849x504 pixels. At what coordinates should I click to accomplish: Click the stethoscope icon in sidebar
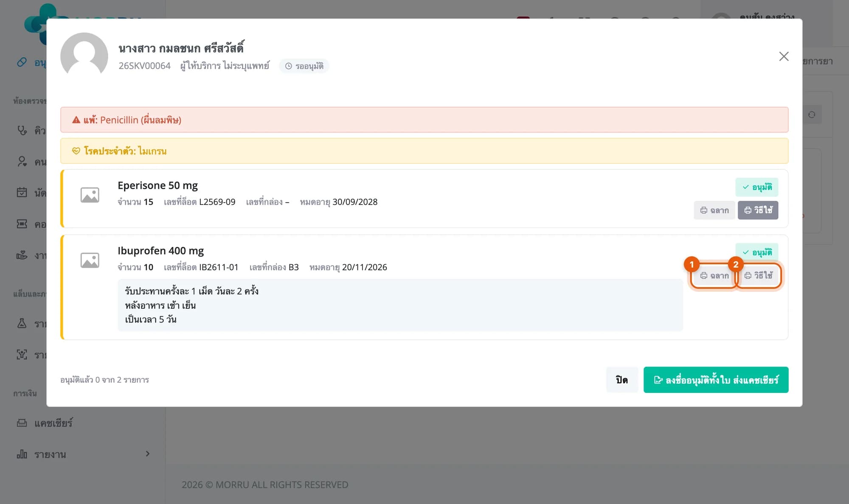coord(22,130)
